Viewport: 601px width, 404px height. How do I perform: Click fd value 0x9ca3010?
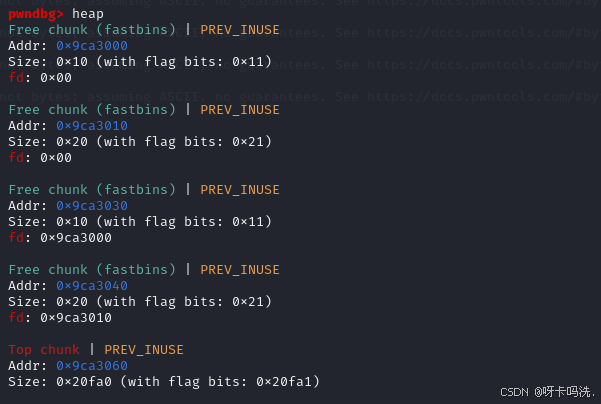pos(76,318)
